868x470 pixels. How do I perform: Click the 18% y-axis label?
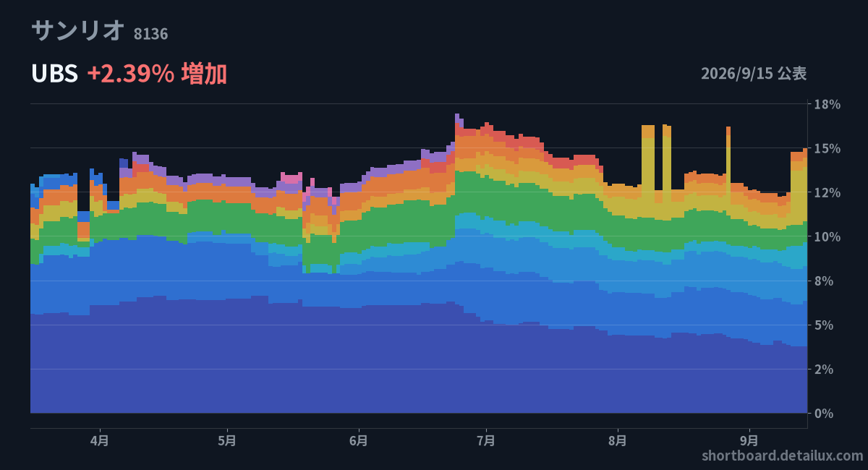point(827,104)
